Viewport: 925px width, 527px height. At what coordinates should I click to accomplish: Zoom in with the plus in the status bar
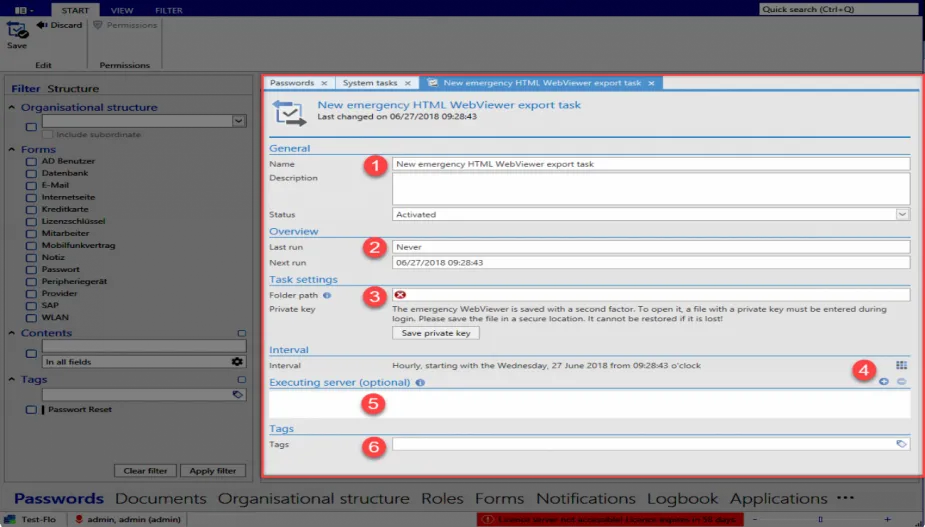[x=887, y=519]
